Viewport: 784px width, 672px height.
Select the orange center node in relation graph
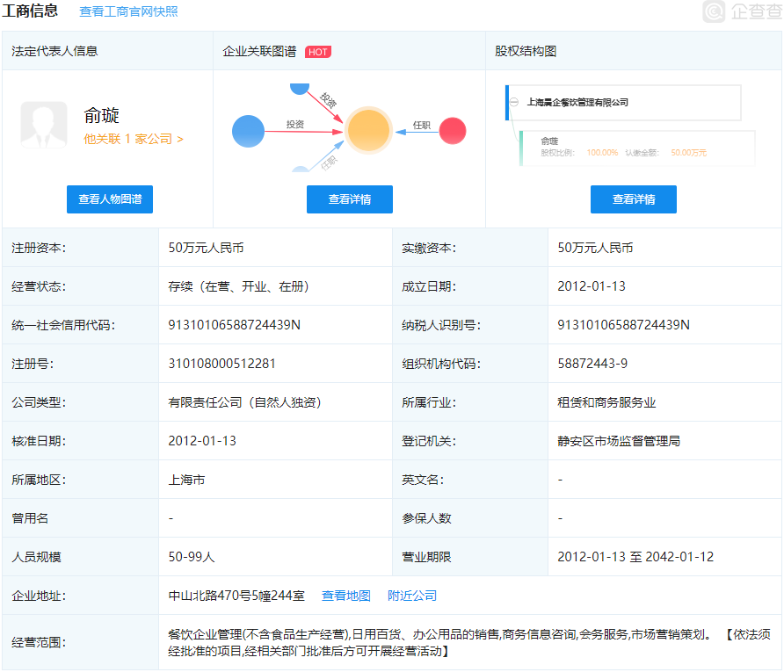point(368,131)
